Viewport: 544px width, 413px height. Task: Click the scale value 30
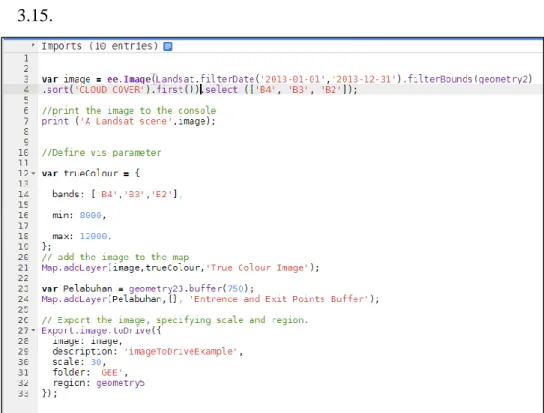(x=96, y=362)
